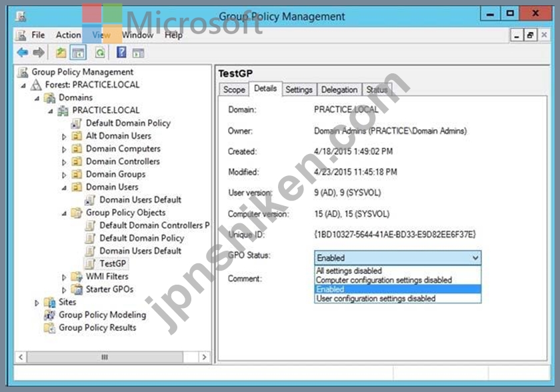Minimize the inner MMC child window
This screenshot has height=392, width=560.
[517, 35]
